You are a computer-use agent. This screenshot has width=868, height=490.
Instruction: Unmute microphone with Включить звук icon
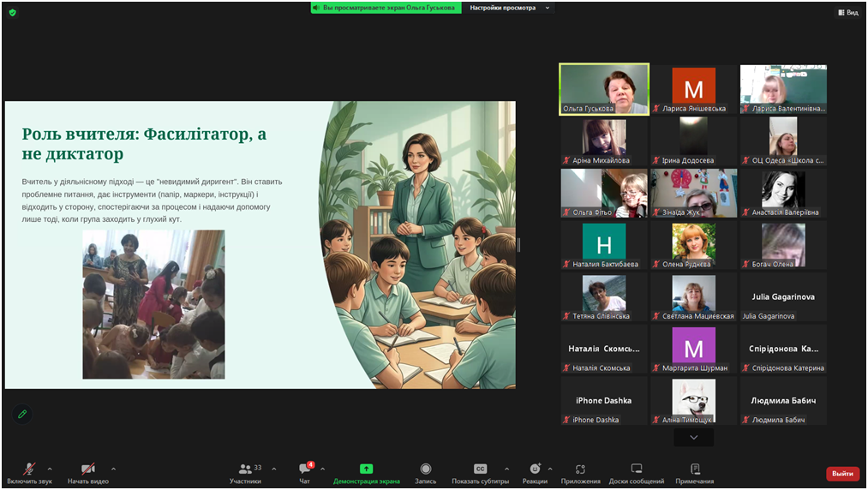28,469
